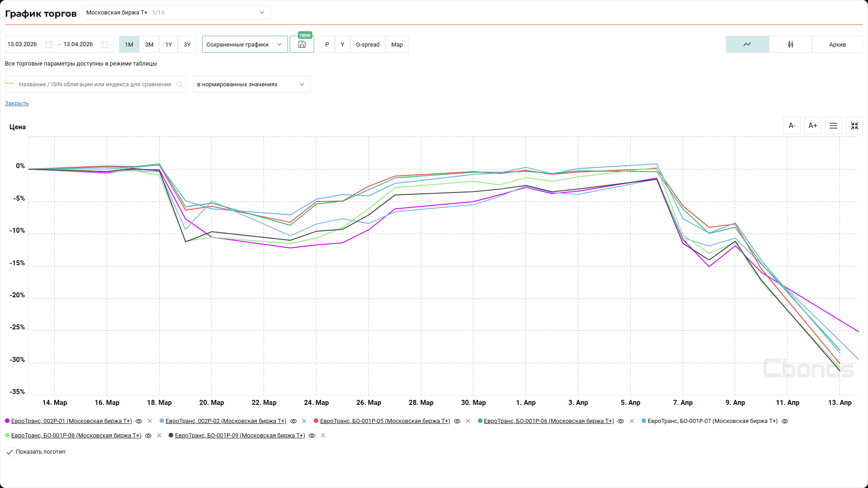
Task: Click the bond name comparison search field
Action: coord(95,84)
